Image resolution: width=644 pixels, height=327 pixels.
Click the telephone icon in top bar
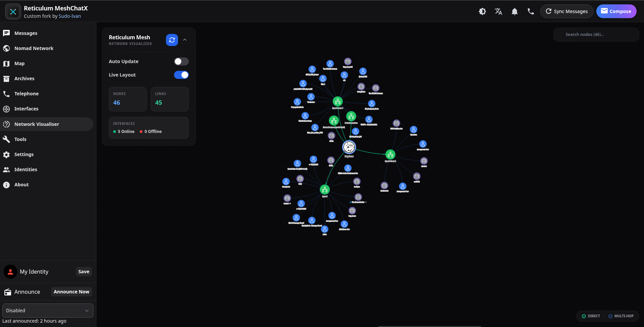(530, 11)
